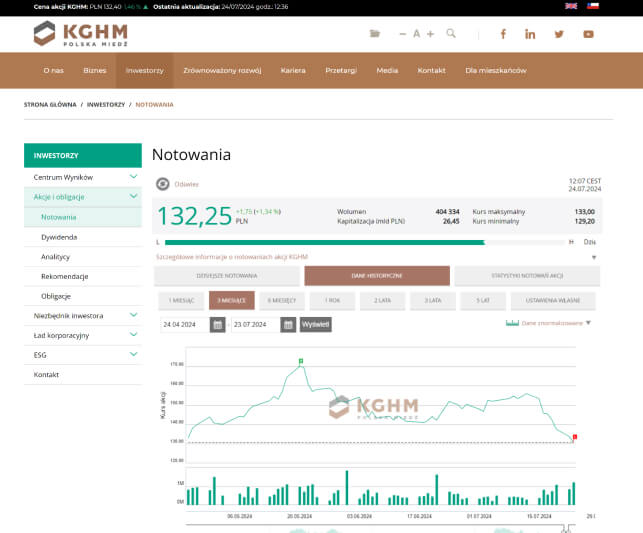Screen dimensions: 643x533
Task: Select the 1 ROK time range
Action: [x=331, y=300]
